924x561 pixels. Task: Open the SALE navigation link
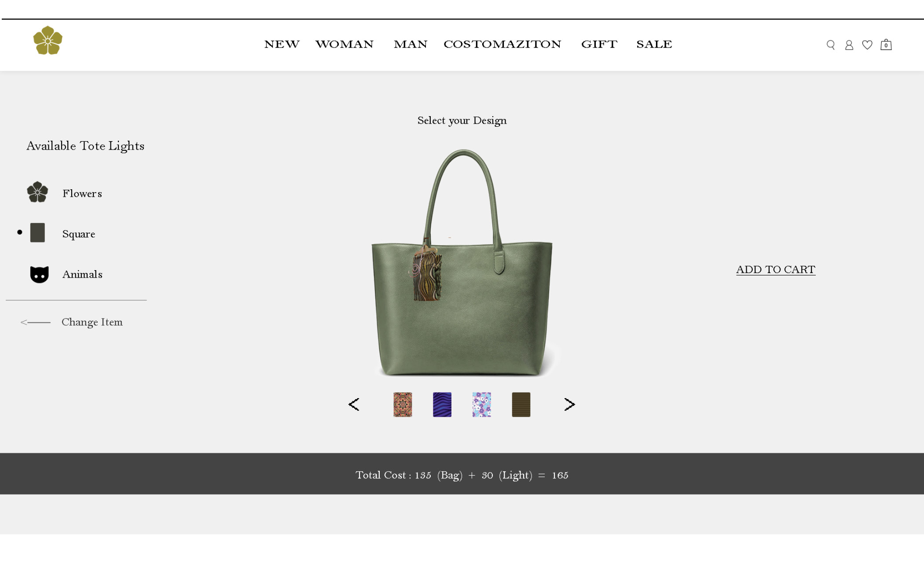[x=654, y=44]
